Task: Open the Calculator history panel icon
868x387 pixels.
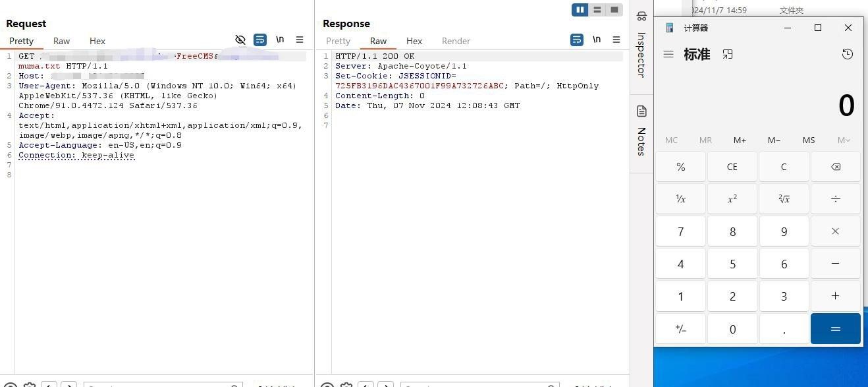Action: [x=848, y=54]
